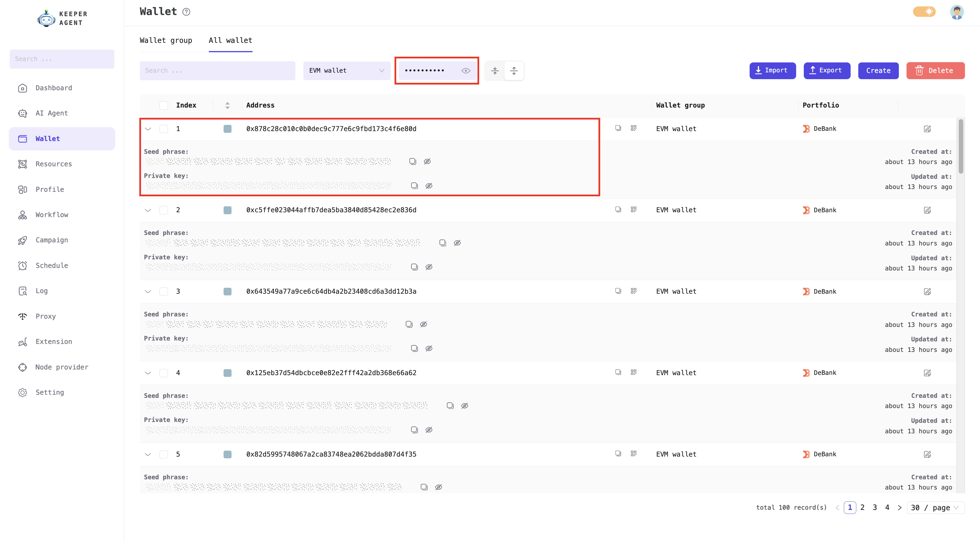Open Workflow in the sidebar
The width and height of the screenshot is (980, 542).
coord(52,215)
